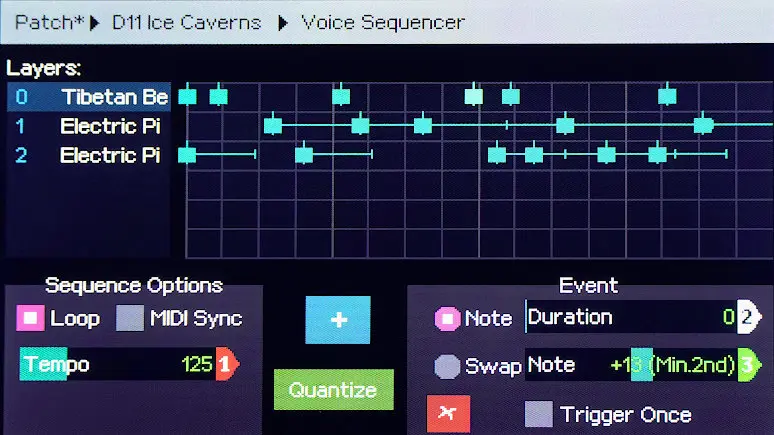Adjust the Tempo slider
This screenshot has width=774, height=435.
[117, 364]
